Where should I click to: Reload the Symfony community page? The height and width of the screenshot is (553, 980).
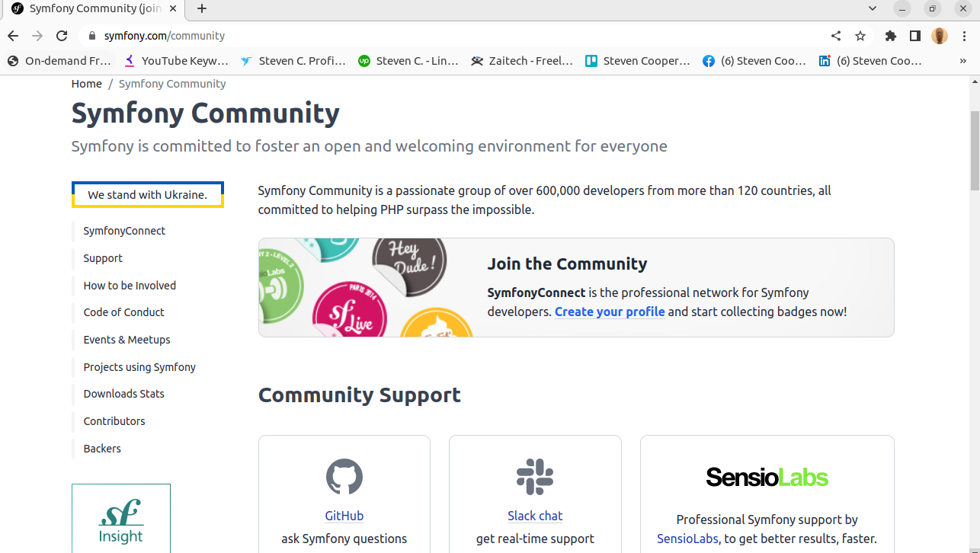(62, 36)
